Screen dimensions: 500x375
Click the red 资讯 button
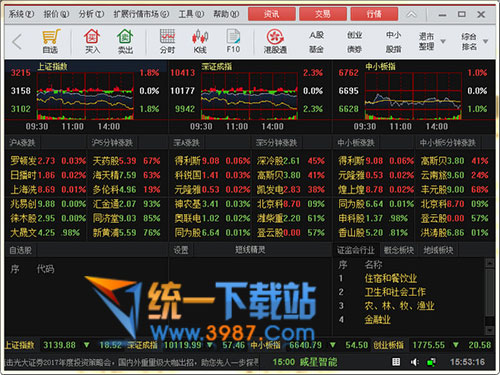pos(272,14)
